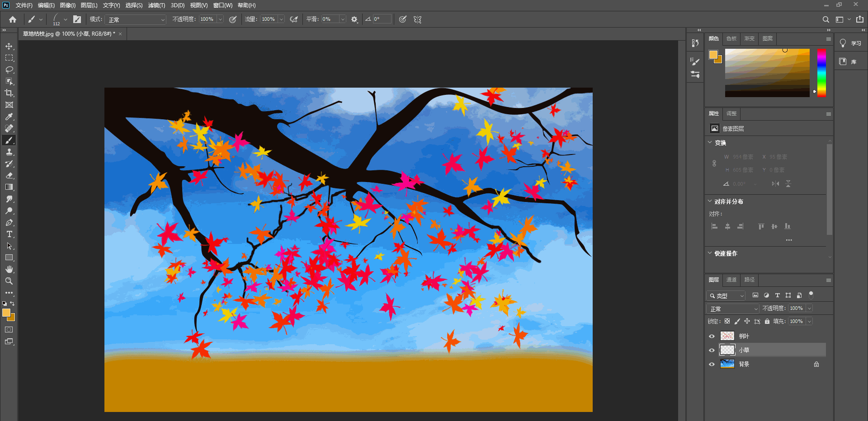Open layer fill 填充 dropdown arrow
This screenshot has height=421, width=868.
(x=809, y=321)
